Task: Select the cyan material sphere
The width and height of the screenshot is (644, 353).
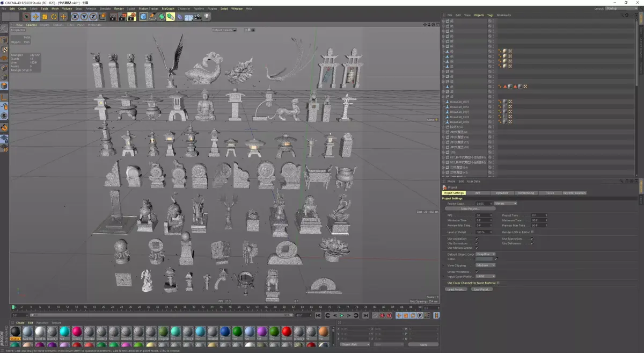Action: (64, 332)
